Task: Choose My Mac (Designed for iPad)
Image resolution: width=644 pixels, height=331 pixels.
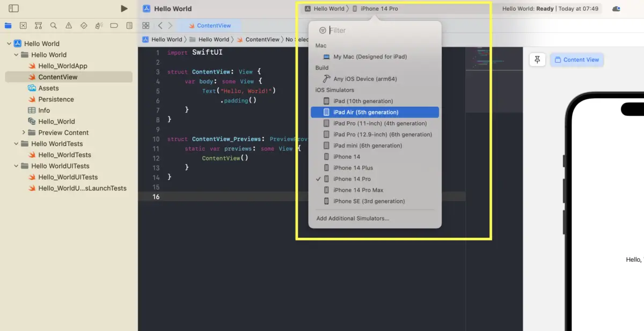Action: click(x=375, y=57)
